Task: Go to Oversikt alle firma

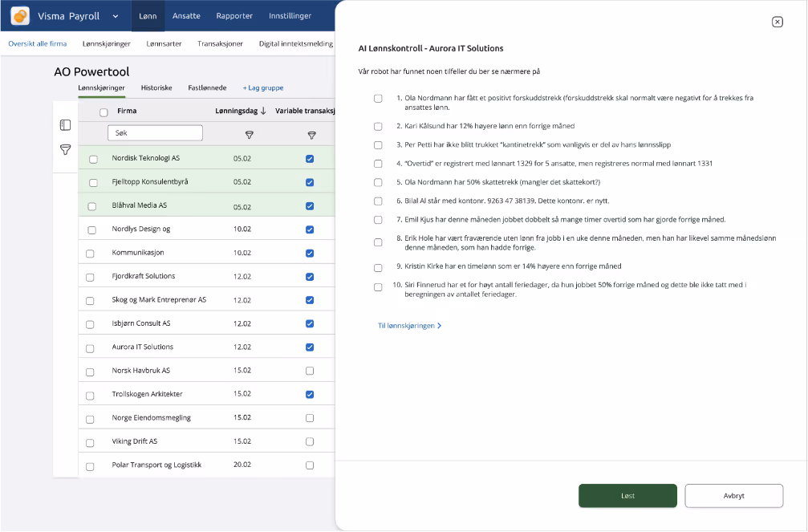Action: [38, 44]
